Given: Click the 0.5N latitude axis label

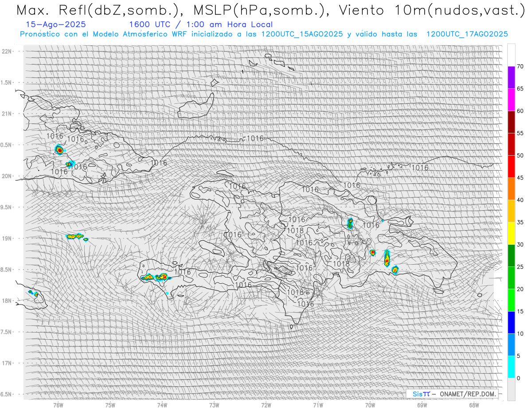Looking at the screenshot, I should (x=6, y=145).
